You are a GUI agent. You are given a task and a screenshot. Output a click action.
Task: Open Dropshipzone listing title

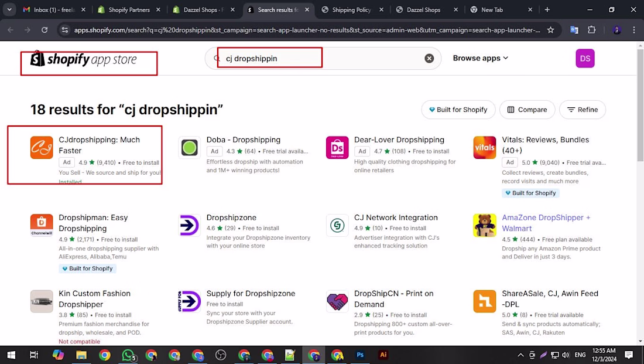click(x=231, y=217)
